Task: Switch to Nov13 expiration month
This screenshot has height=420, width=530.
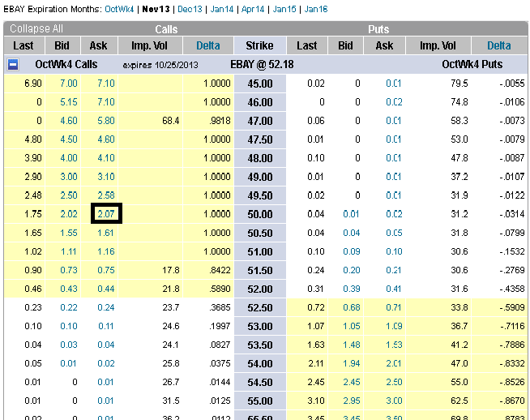Action: click(156, 9)
